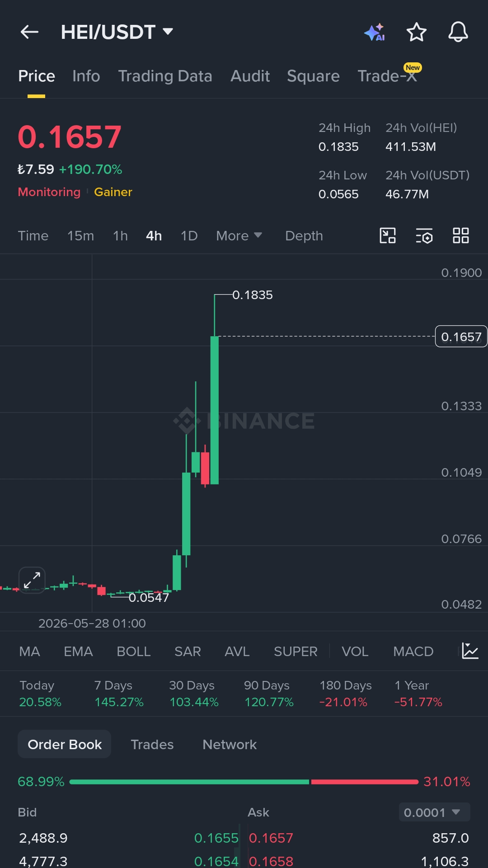Open the Trading Data tab
Screen dimensions: 488x868
pos(165,76)
